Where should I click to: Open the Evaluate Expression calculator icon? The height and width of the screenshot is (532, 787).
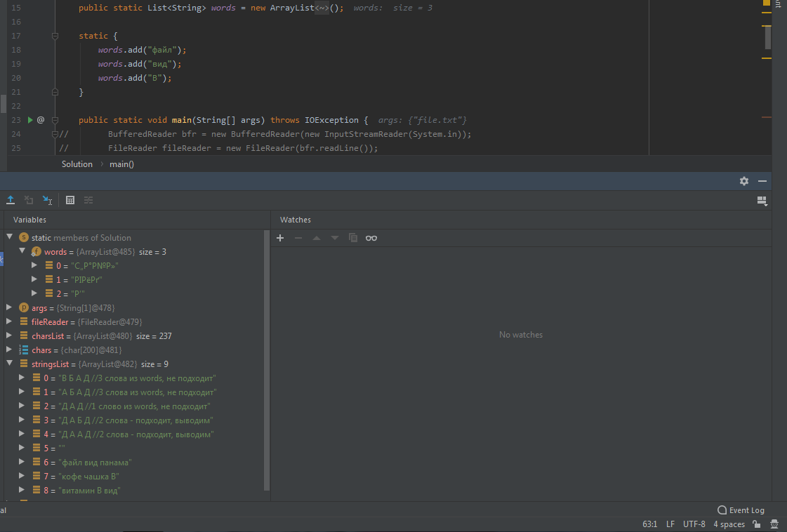pyautogui.click(x=70, y=200)
